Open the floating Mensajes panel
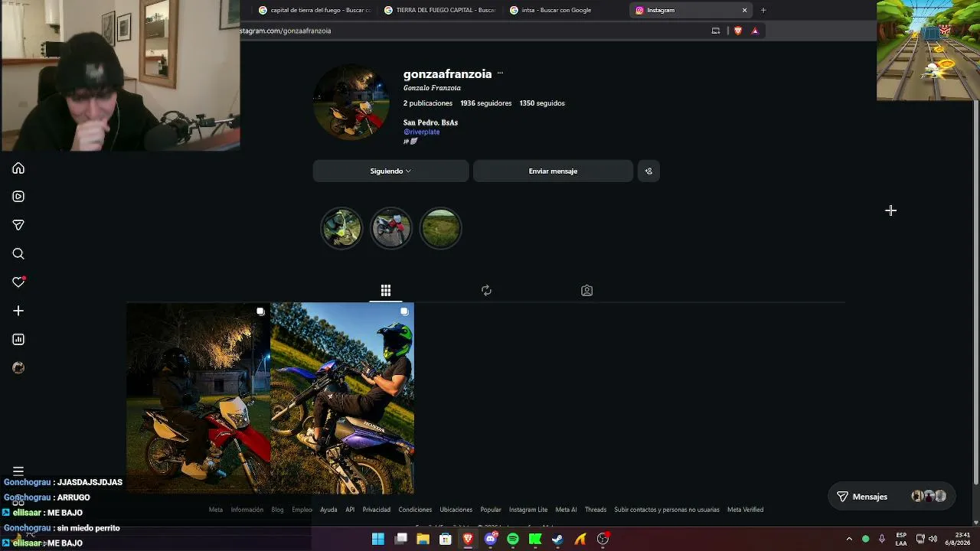 tap(891, 497)
